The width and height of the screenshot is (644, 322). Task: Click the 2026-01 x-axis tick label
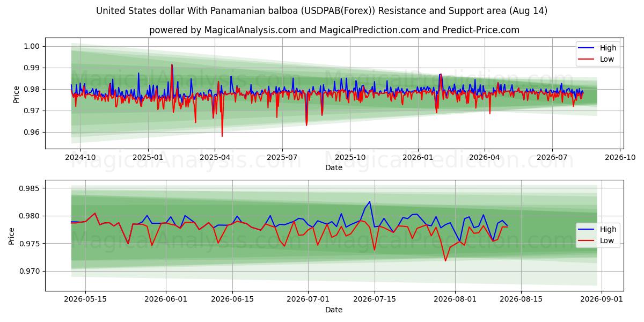418,158
